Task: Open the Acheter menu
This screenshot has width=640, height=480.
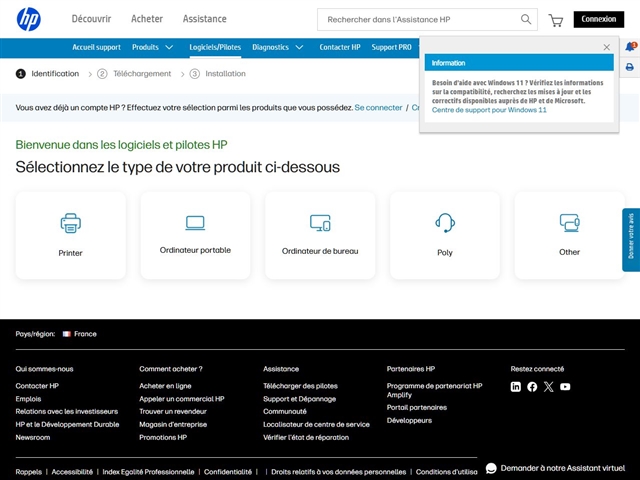Action: point(147,19)
